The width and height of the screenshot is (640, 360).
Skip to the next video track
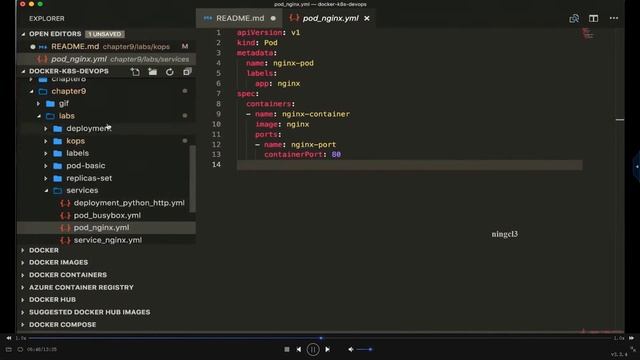pos(327,349)
